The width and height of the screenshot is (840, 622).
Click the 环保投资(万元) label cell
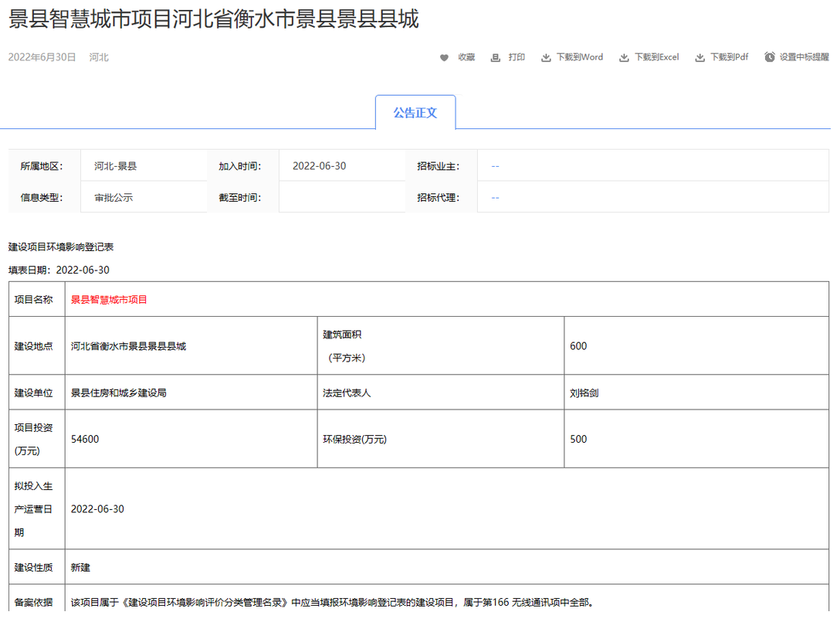tap(441, 439)
